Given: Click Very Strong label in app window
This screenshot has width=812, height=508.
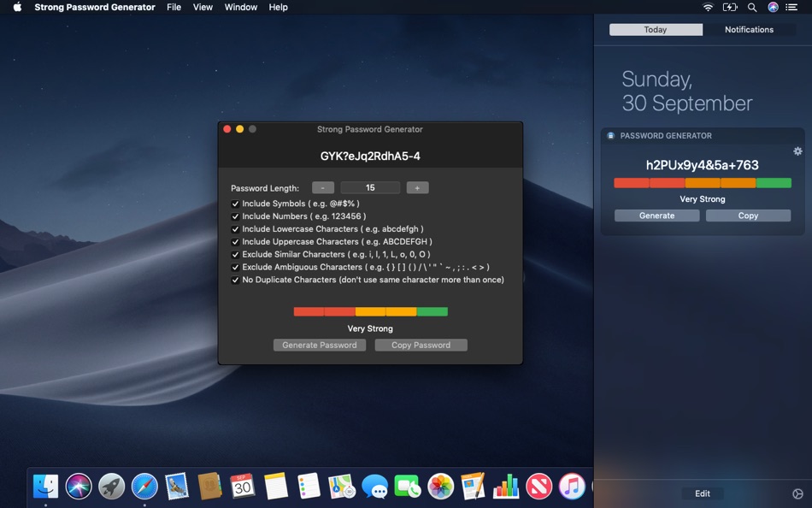Looking at the screenshot, I should (370, 328).
